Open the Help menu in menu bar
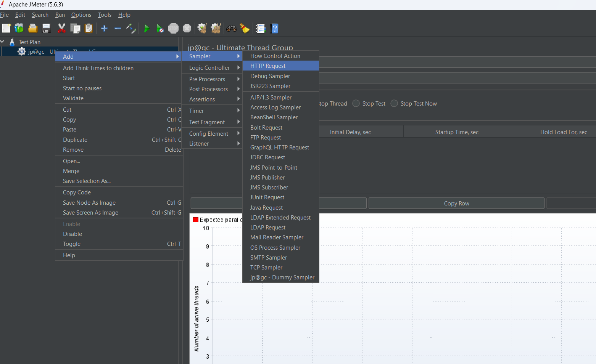The width and height of the screenshot is (596, 364). pos(124,15)
